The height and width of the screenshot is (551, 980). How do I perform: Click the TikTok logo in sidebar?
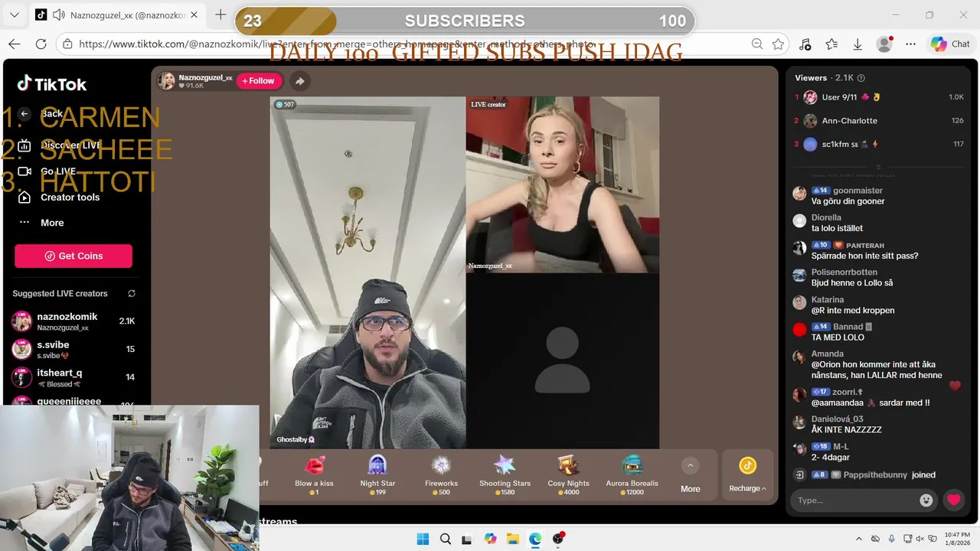click(52, 83)
